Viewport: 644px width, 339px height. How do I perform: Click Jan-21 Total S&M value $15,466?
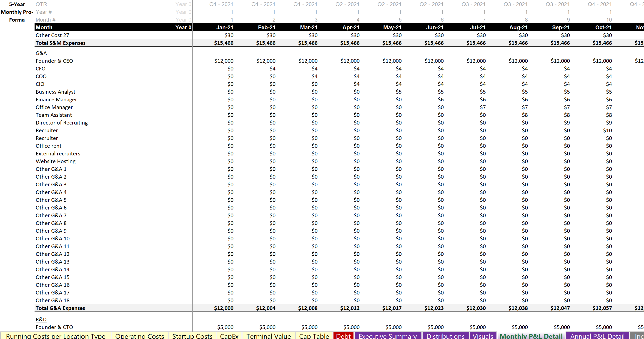click(x=224, y=43)
